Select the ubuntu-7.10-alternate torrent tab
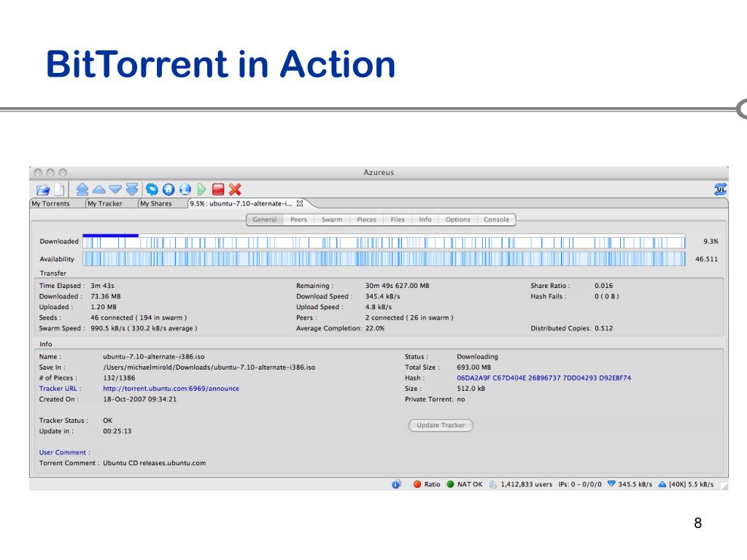The image size is (747, 560). (241, 203)
